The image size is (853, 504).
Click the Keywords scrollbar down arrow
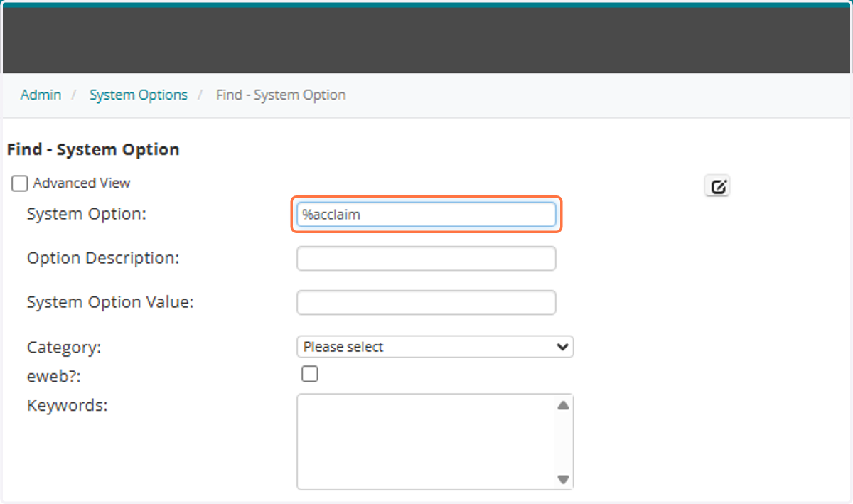point(564,479)
